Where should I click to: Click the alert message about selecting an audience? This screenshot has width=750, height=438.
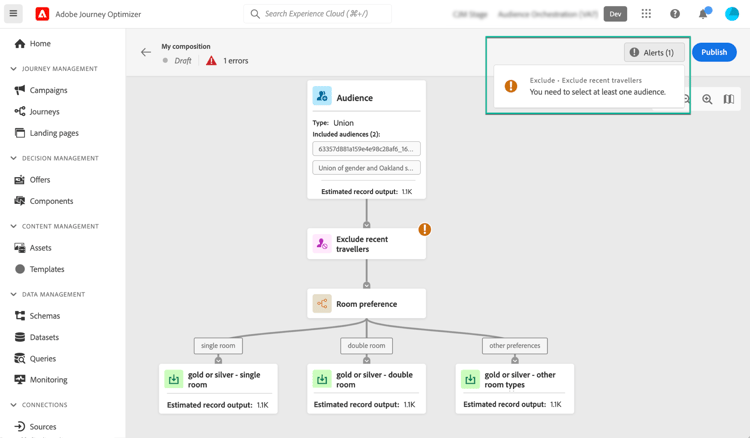597,92
